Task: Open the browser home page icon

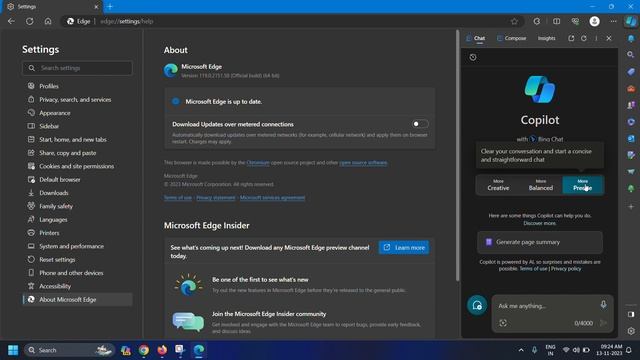Action: pos(48,21)
